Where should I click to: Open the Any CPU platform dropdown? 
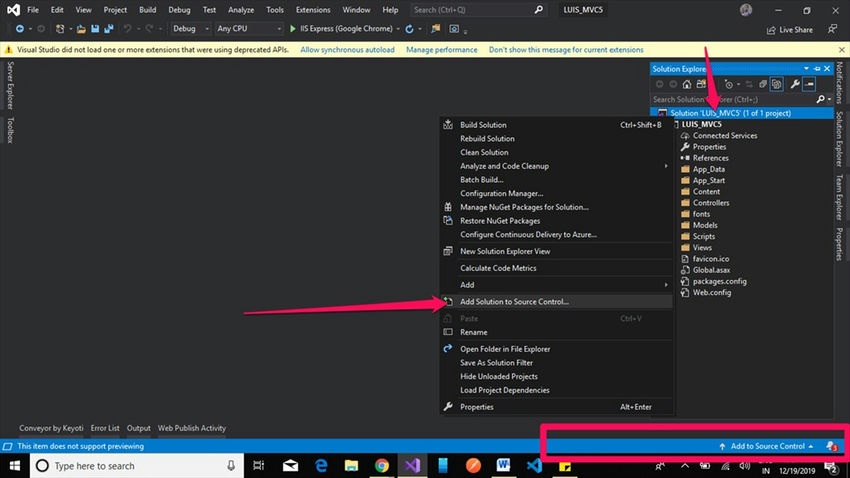pos(249,29)
